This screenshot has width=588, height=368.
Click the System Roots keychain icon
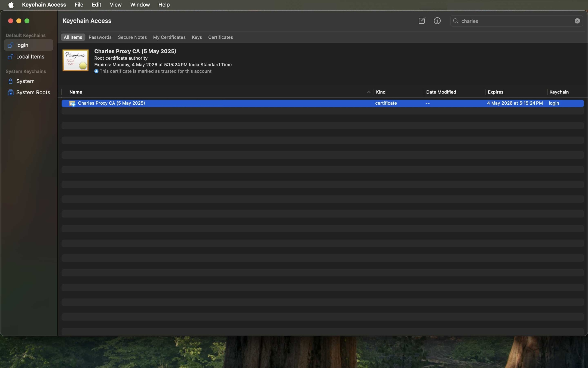tap(11, 92)
